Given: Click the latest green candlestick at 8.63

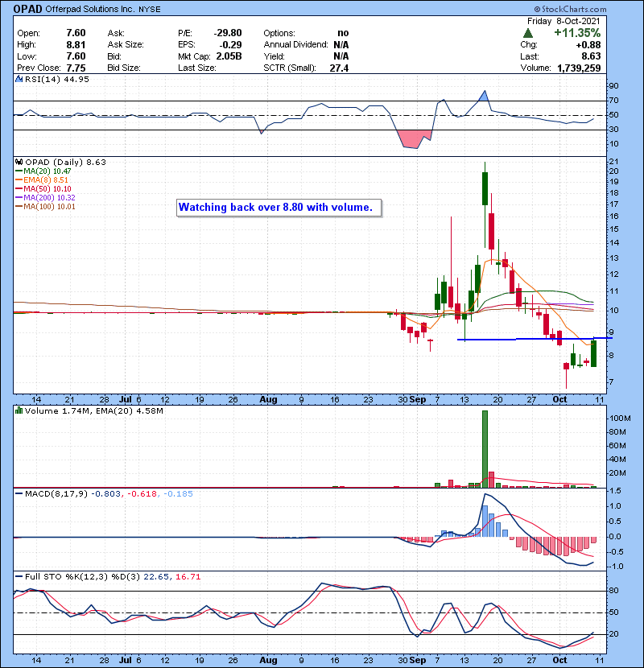Looking at the screenshot, I should 594,353.
